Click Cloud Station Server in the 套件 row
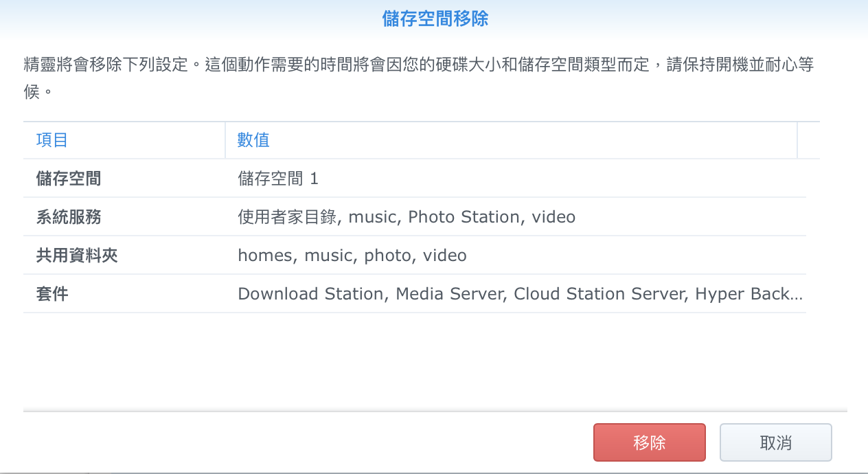868x474 pixels. [599, 295]
